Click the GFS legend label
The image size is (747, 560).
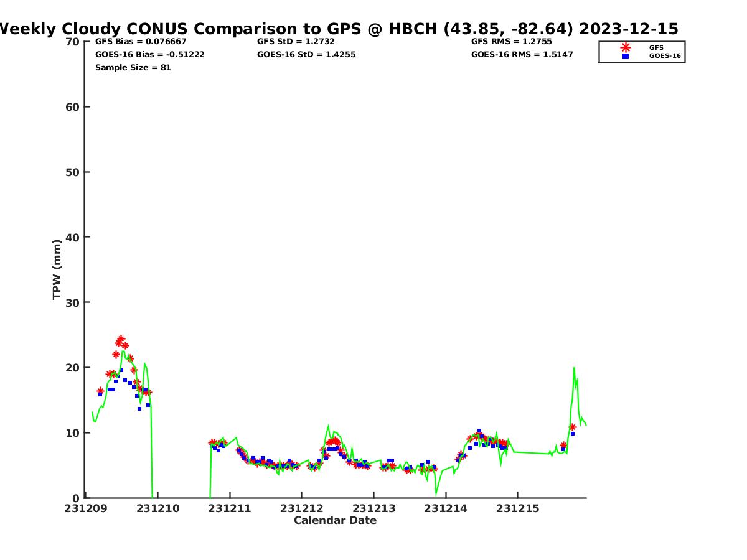click(x=656, y=47)
